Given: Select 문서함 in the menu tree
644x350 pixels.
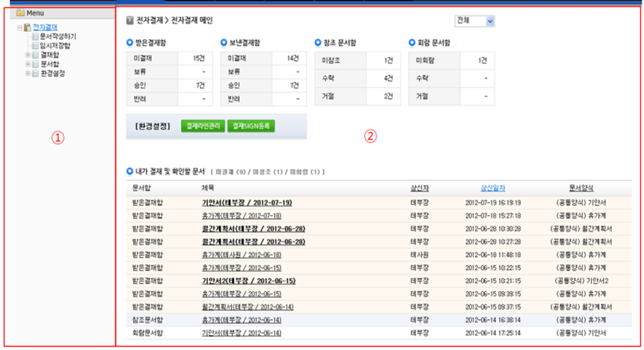Looking at the screenshot, I should pyautogui.click(x=50, y=64).
